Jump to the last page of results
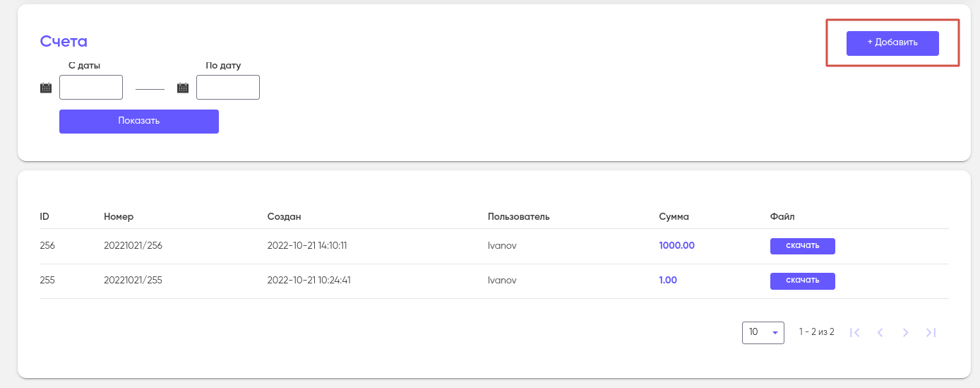Image resolution: width=980 pixels, height=388 pixels. point(931,332)
